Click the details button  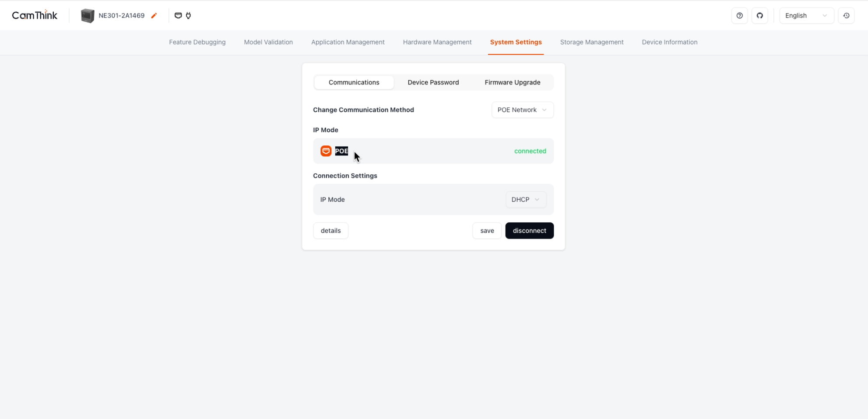tap(330, 231)
